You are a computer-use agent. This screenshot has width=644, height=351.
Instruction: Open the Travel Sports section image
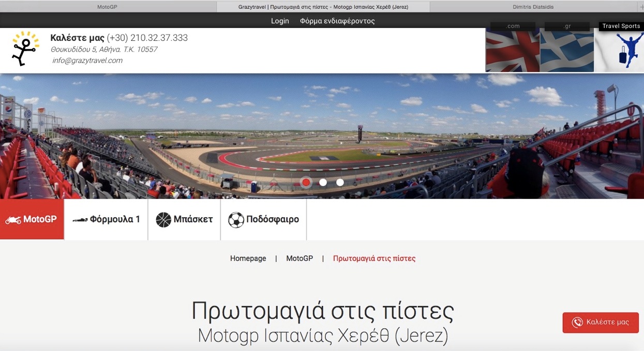click(619, 51)
